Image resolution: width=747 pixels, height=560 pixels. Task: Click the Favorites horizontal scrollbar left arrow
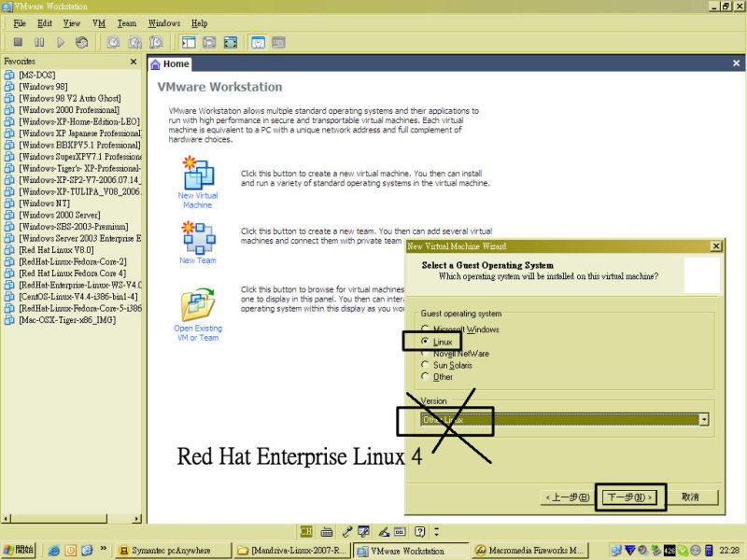7,518
